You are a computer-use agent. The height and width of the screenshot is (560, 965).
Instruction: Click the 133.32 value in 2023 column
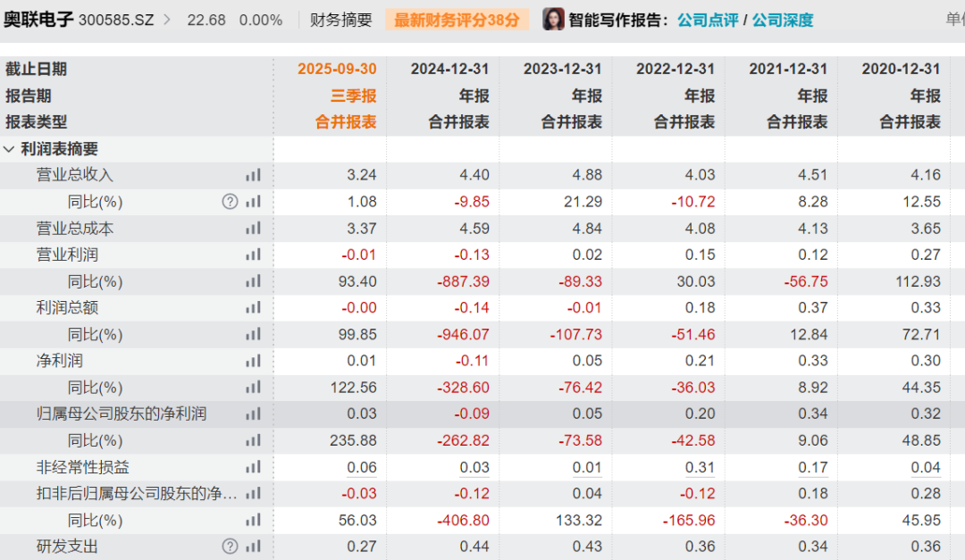point(578,521)
